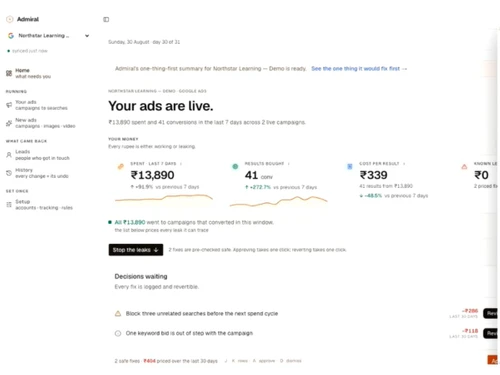The height and width of the screenshot is (375, 500).
Task: Click the Admiral logo icon
Action: coord(10,19)
